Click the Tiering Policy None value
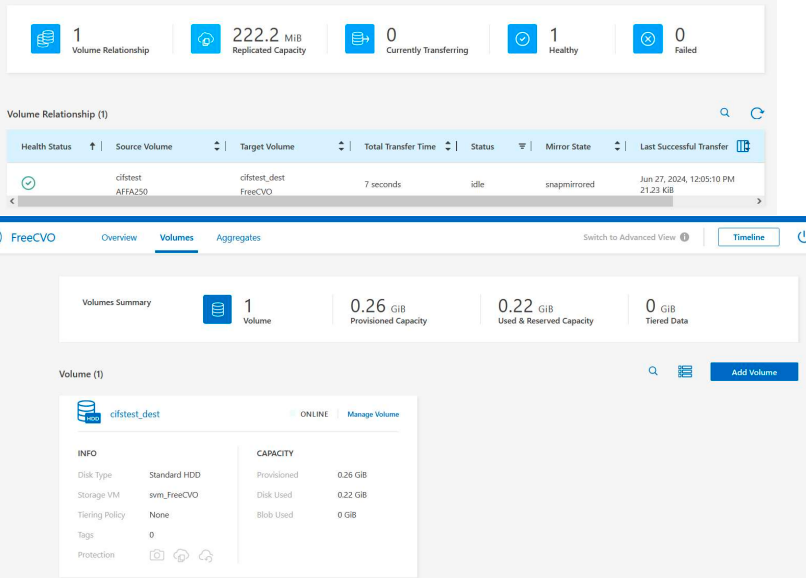 tap(159, 515)
